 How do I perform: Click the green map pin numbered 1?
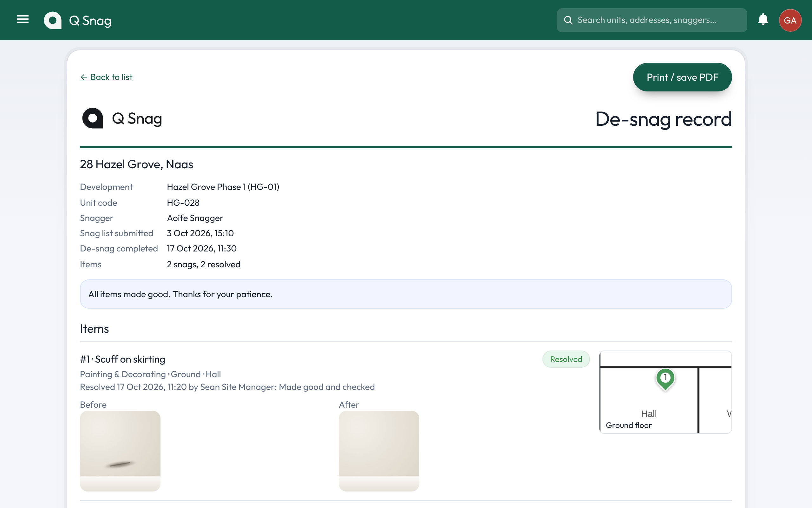coord(665,379)
